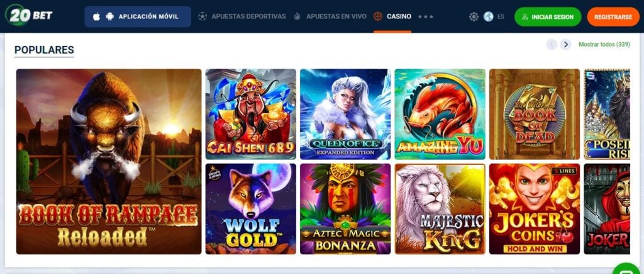This screenshot has width=644, height=274.
Task: Launch Book of Rampage Reloaded game
Action: click(109, 161)
